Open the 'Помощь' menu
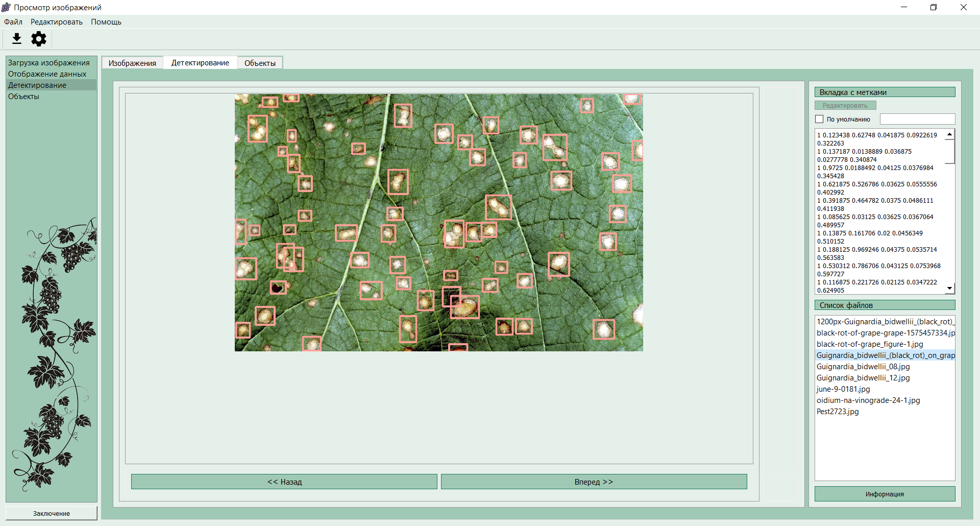The width and height of the screenshot is (980, 526). (x=106, y=22)
